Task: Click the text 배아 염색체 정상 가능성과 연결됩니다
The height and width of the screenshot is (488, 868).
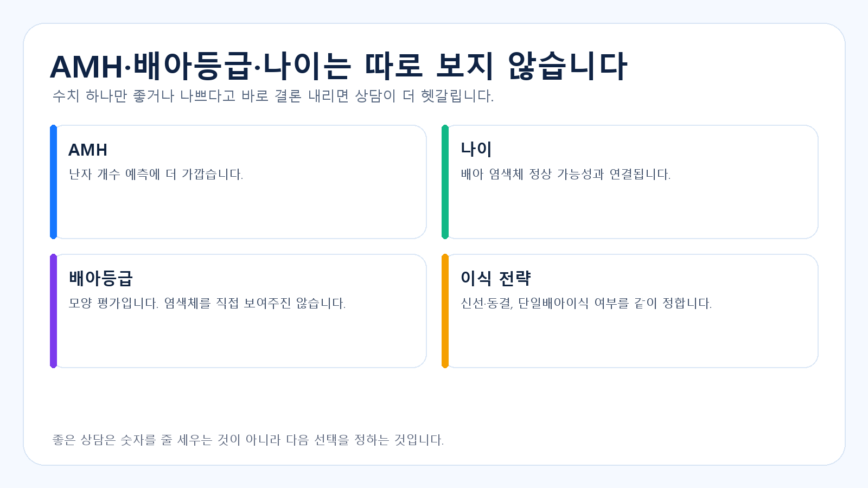Action: click(565, 174)
